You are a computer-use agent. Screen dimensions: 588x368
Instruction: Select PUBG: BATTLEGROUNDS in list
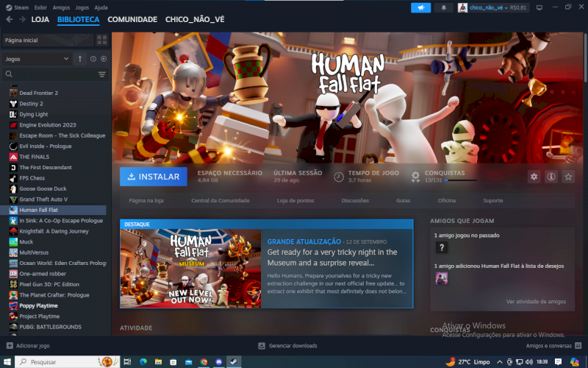[53, 327]
